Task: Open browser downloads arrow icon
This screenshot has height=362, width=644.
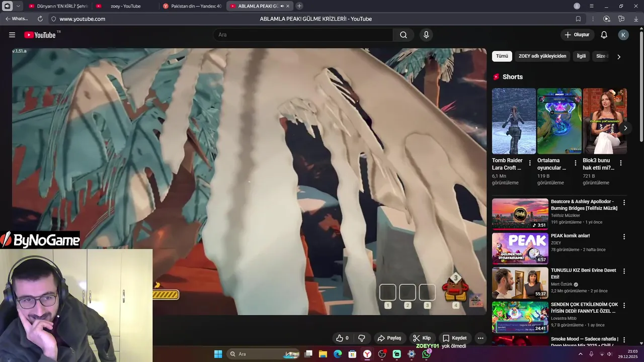Action: point(636,19)
